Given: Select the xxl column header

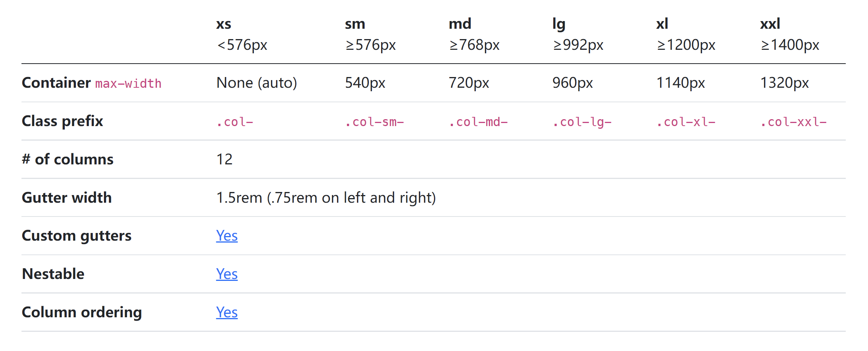Looking at the screenshot, I should click(770, 24).
